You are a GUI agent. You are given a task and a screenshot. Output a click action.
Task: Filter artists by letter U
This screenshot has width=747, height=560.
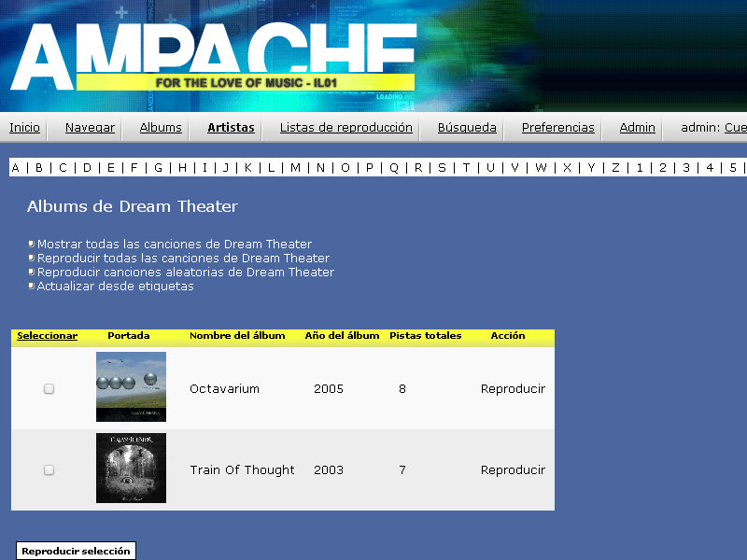(x=490, y=168)
